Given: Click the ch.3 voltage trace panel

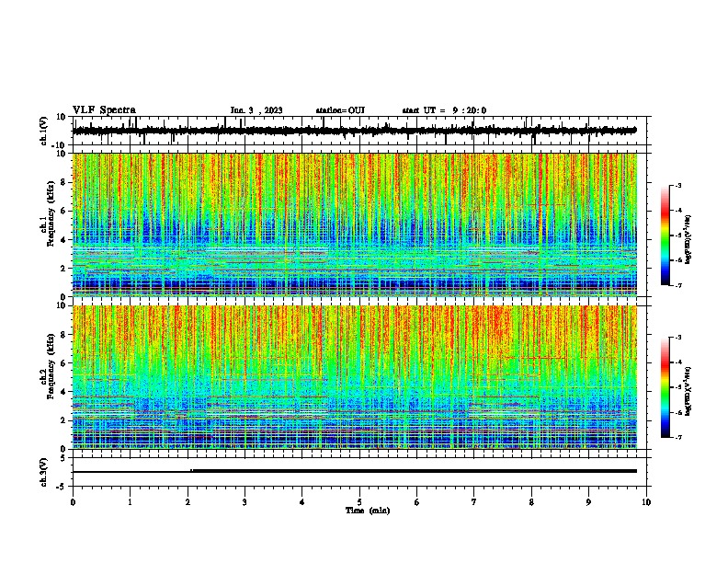Looking at the screenshot, I should [361, 472].
